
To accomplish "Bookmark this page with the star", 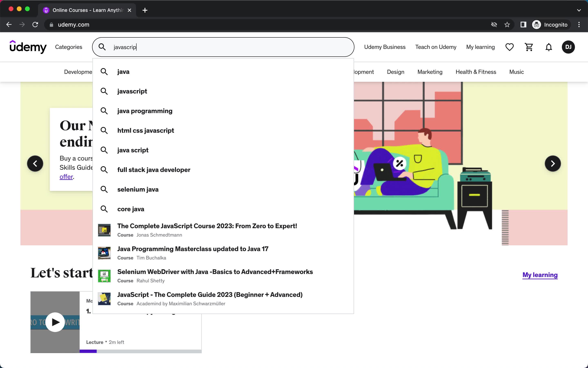I will coord(507,25).
